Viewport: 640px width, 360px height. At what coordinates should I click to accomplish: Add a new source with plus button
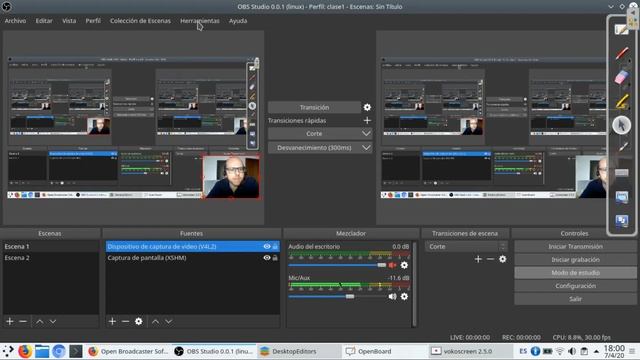coord(112,322)
